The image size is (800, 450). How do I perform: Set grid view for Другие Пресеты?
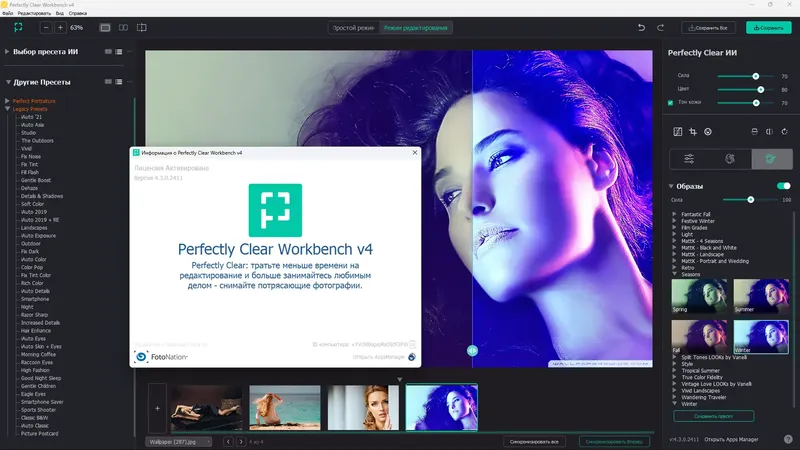click(108, 82)
